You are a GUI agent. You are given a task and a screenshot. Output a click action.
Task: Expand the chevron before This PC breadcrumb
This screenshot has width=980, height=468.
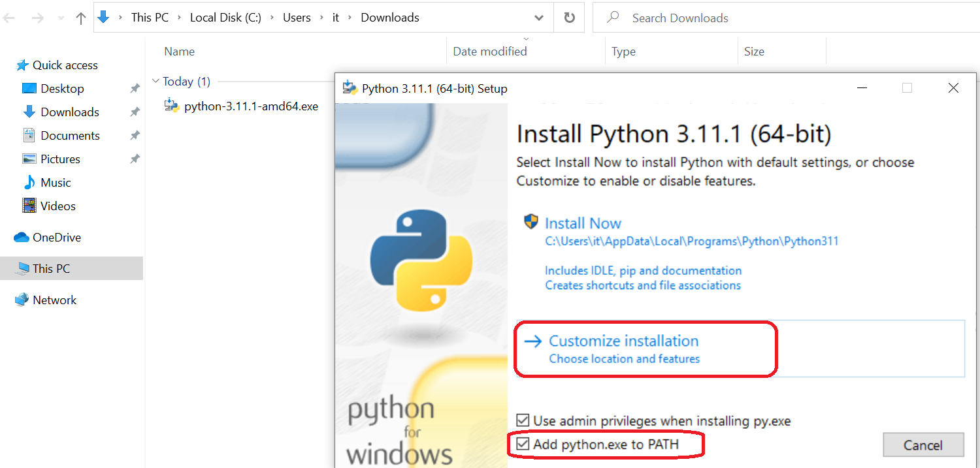tap(121, 18)
